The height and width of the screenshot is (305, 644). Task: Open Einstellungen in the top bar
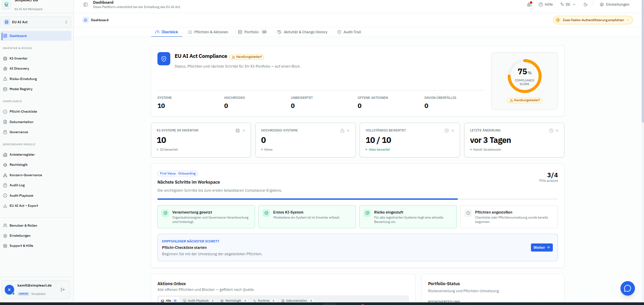614,4
